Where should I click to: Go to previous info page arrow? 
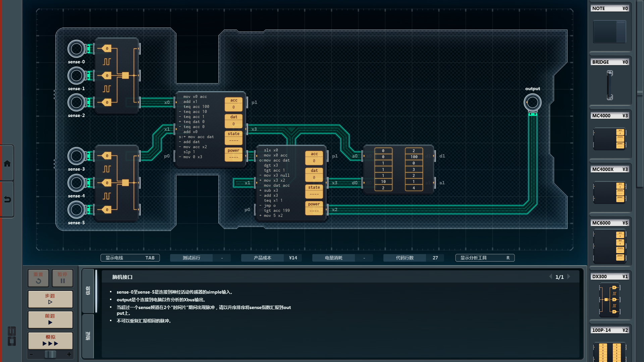click(x=550, y=277)
